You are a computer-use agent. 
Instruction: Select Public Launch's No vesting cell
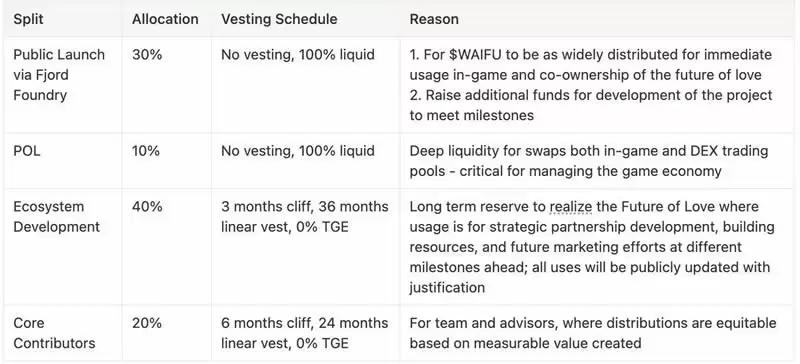[x=298, y=55]
